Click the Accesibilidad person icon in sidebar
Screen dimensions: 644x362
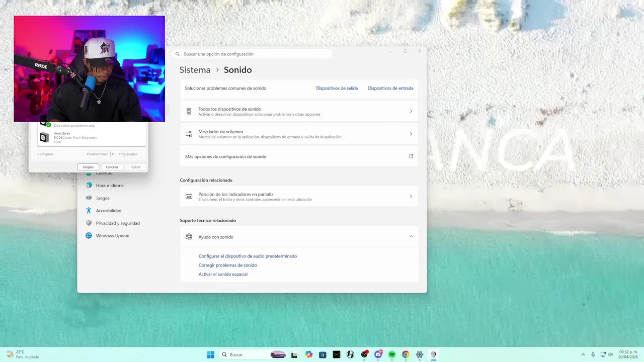click(x=89, y=211)
